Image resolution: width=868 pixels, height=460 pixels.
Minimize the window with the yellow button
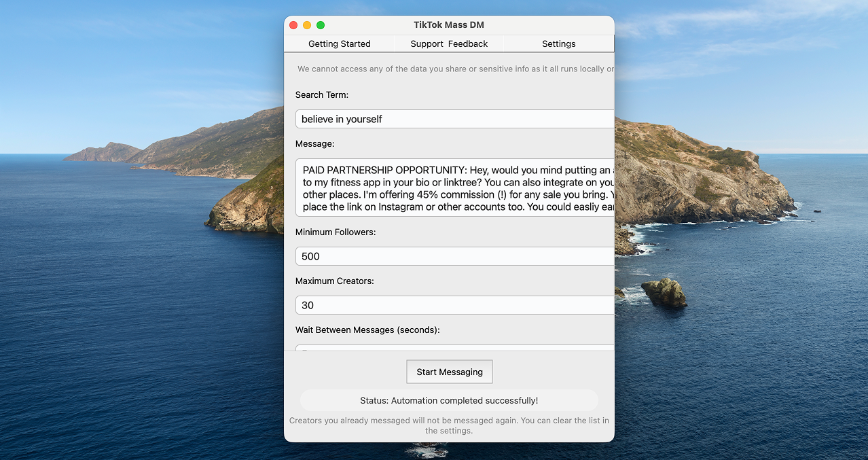(307, 25)
